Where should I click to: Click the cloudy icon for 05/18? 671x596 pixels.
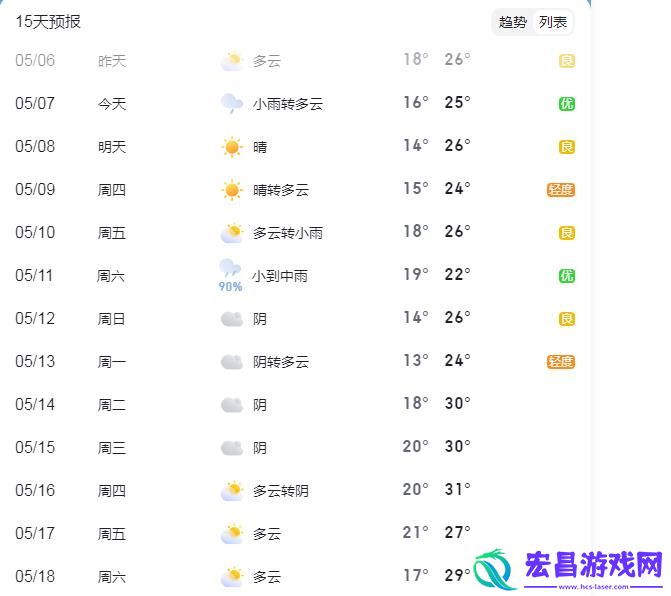coord(232,577)
